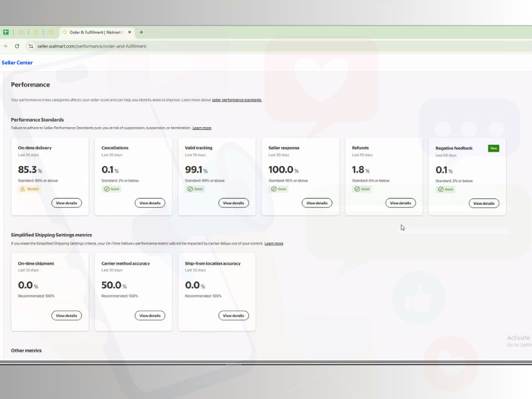Click 'Standard: 90% or above' text
The height and width of the screenshot is (399, 532).
point(38,180)
